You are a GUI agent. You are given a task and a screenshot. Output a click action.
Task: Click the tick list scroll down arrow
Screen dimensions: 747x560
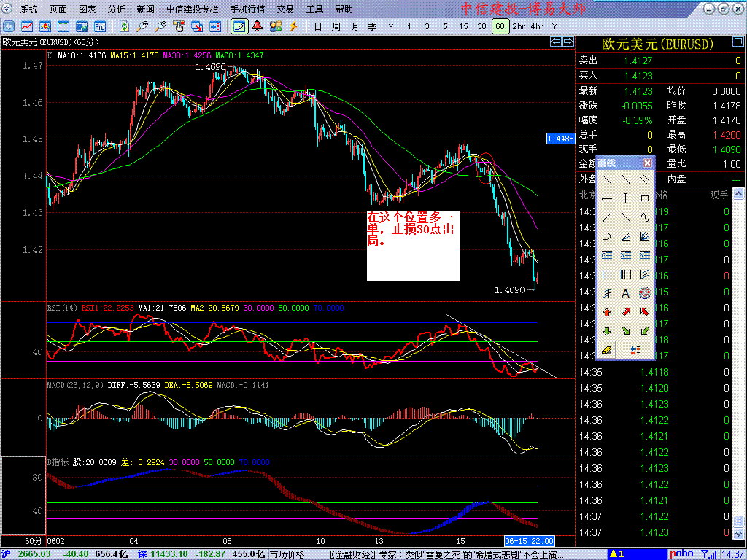pos(738,533)
